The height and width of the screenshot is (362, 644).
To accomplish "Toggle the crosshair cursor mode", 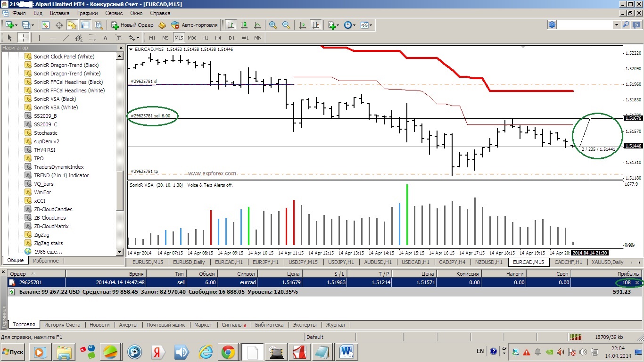I will (23, 38).
